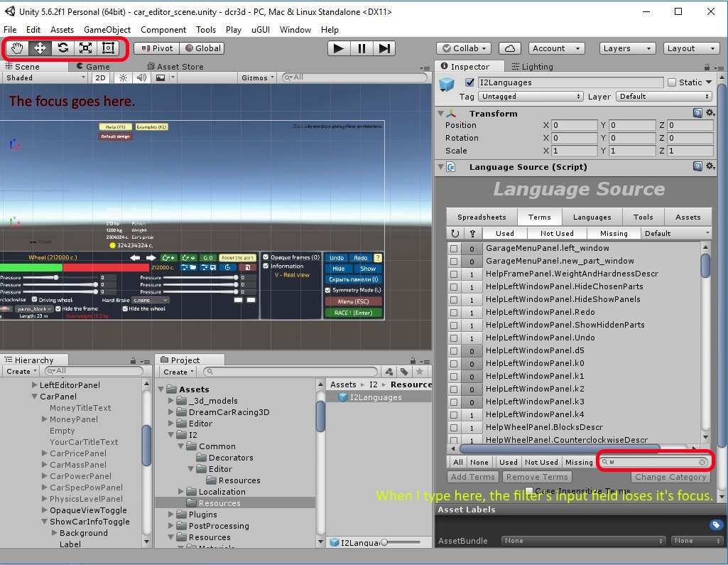Open the Layers dropdown
The height and width of the screenshot is (565, 728).
(627, 48)
